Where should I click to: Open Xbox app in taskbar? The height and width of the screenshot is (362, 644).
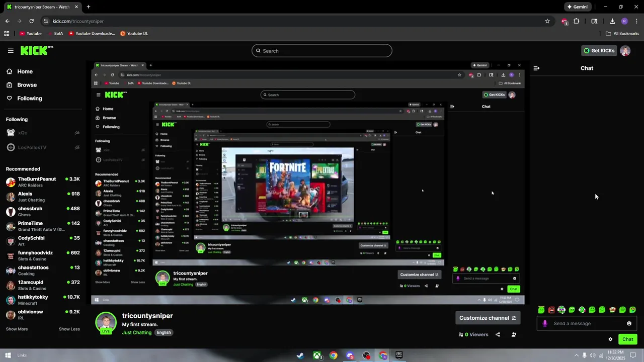coord(317,355)
